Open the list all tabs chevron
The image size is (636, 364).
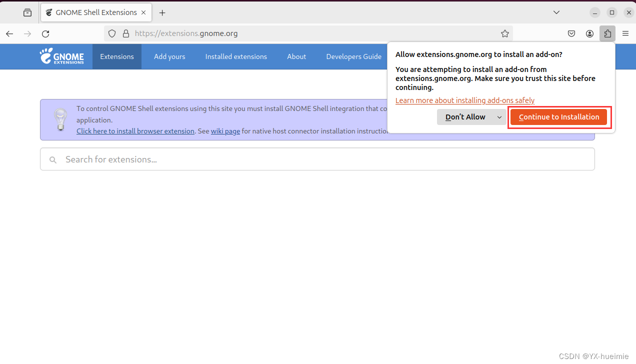pos(556,12)
